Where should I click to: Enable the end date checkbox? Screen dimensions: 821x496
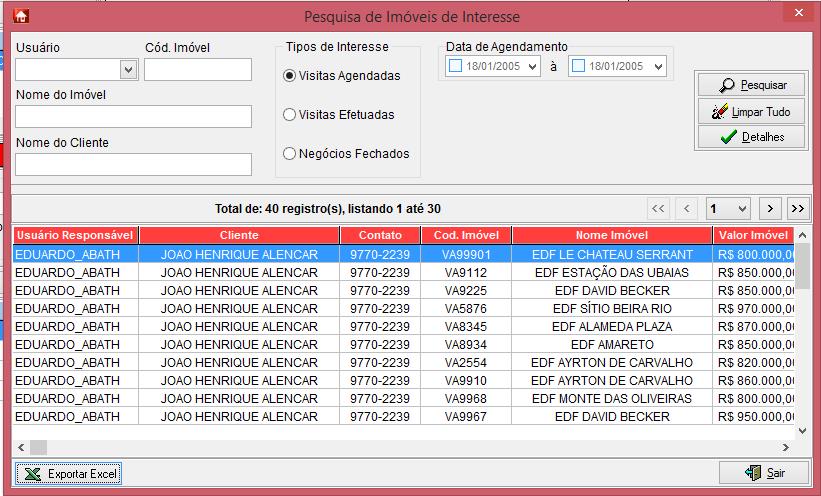point(579,67)
